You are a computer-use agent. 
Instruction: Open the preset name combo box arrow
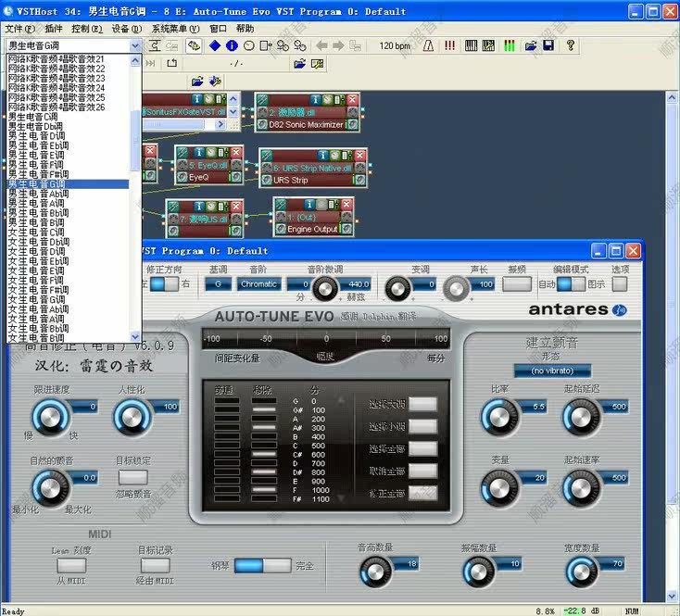coord(135,45)
